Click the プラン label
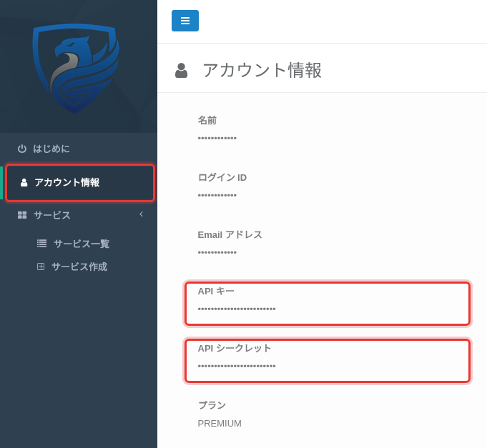The image size is (487, 448). (x=212, y=405)
